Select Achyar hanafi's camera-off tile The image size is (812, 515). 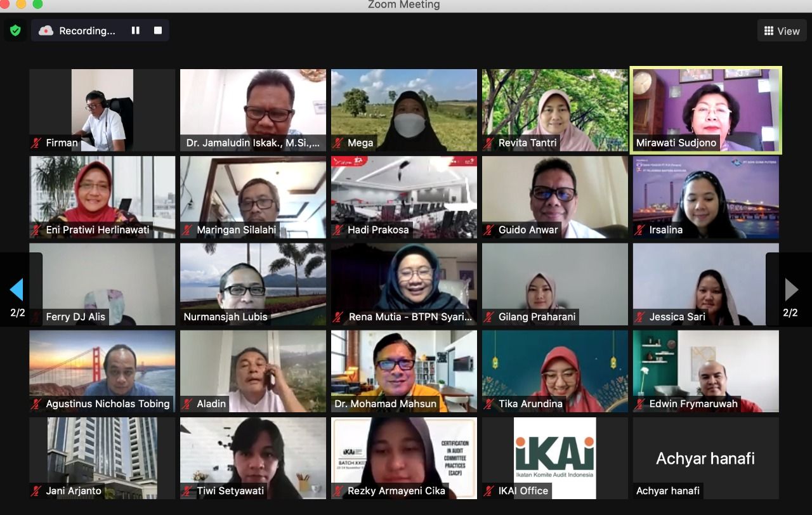(x=706, y=457)
